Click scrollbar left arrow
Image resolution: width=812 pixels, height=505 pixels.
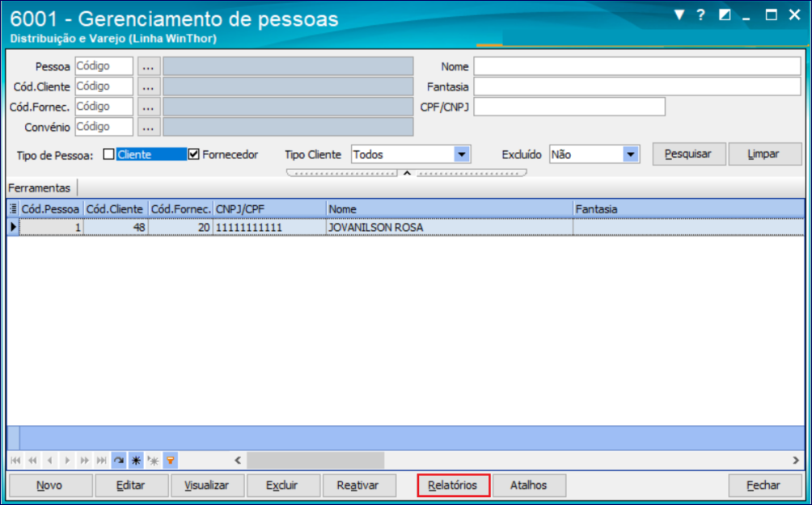tap(239, 460)
